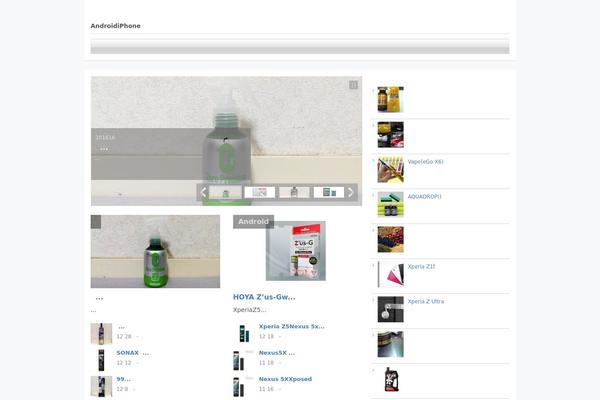Click the sidebar yellow bottles thumbnail

[390, 100]
